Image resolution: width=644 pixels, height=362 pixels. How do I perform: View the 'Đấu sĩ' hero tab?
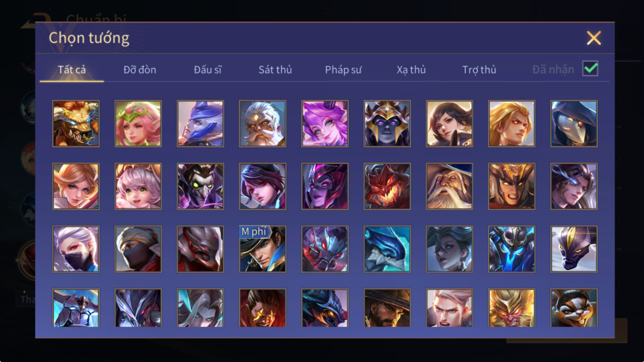click(208, 70)
